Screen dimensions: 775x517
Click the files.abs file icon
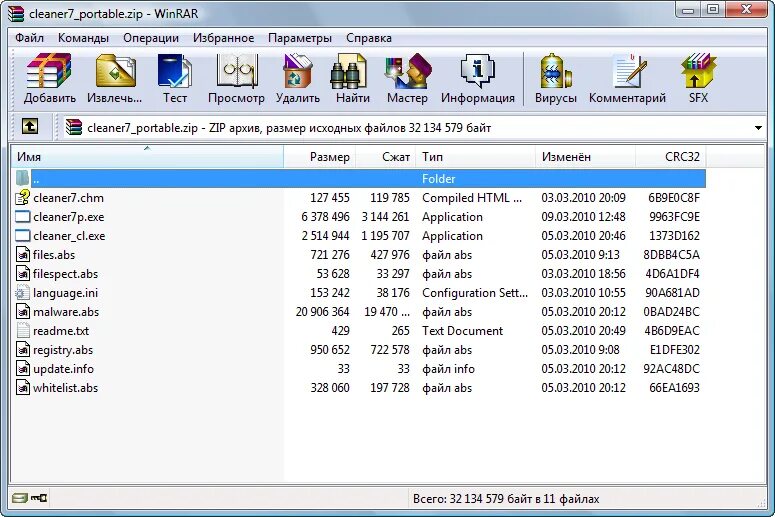click(x=23, y=255)
